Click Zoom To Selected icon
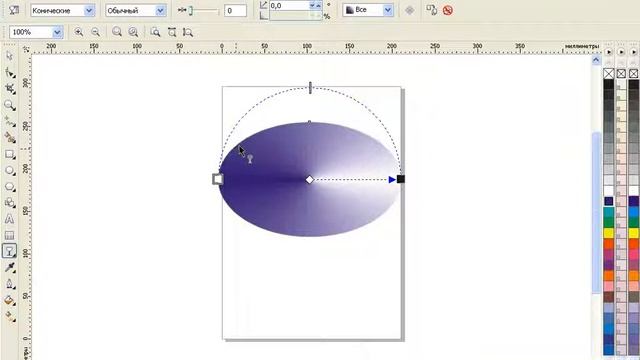 (x=117, y=32)
